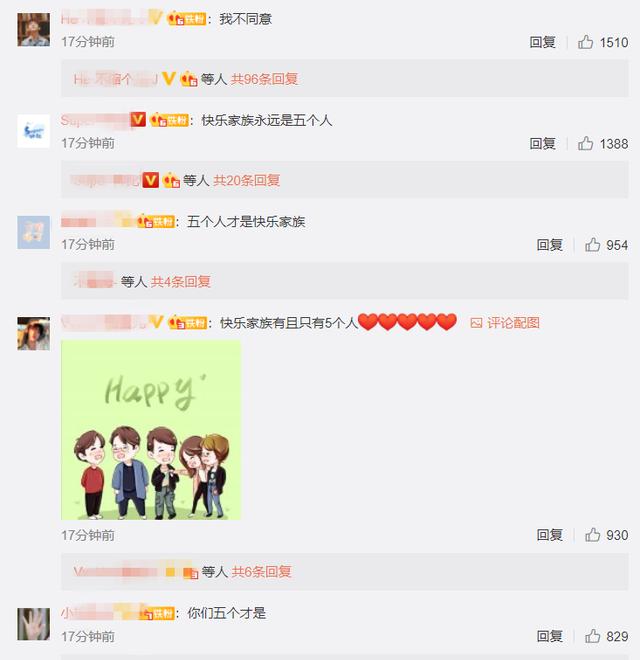The image size is (640, 660).
Task: Reply to the comment with the Happy image
Action: (549, 535)
